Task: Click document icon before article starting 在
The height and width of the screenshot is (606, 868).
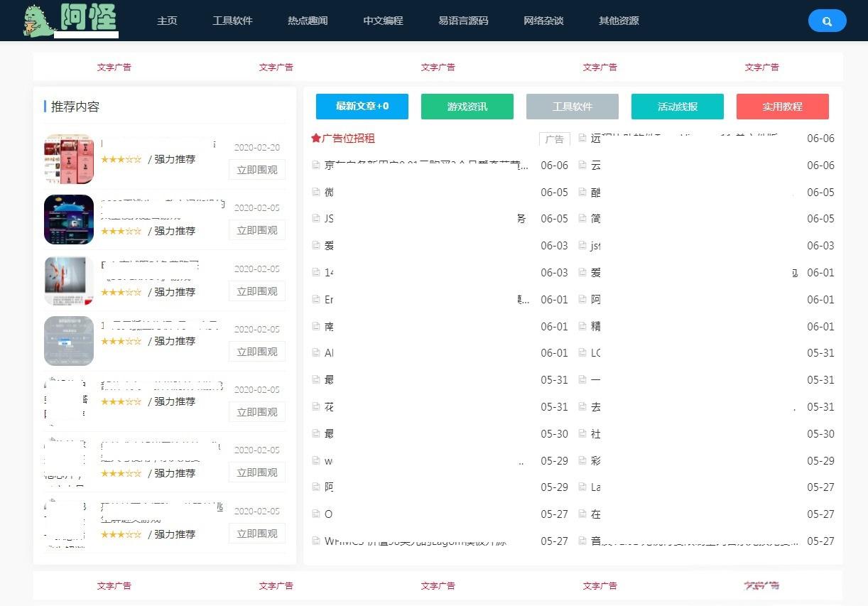Action: [582, 514]
